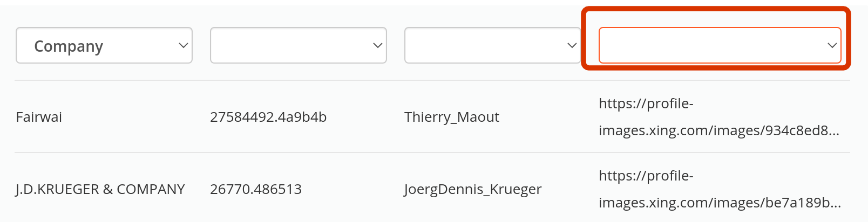Click the image URL ending in be7a189b

tap(720, 203)
